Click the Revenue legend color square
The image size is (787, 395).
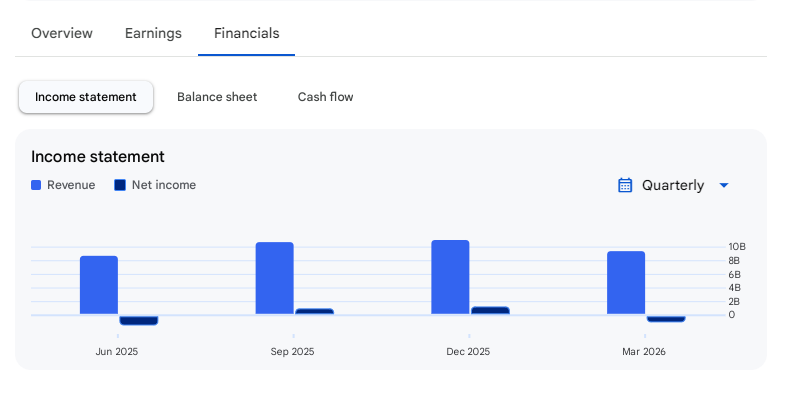36,185
